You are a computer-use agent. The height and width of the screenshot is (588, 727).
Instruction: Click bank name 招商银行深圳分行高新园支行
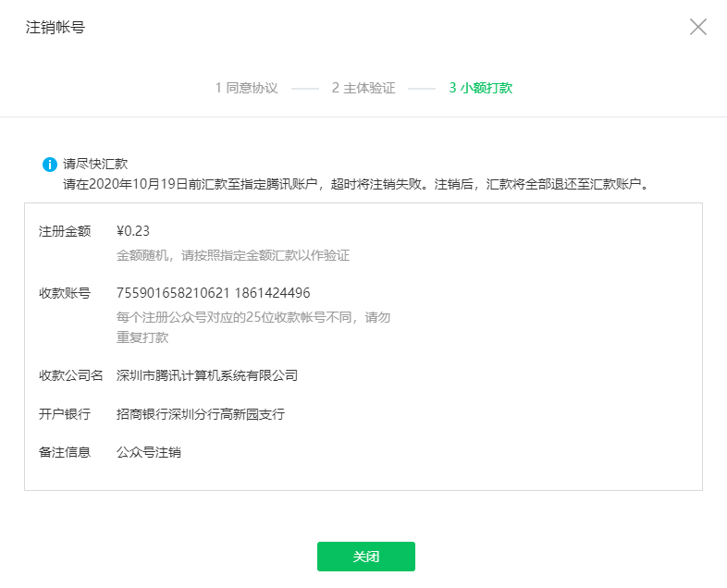coord(201,414)
